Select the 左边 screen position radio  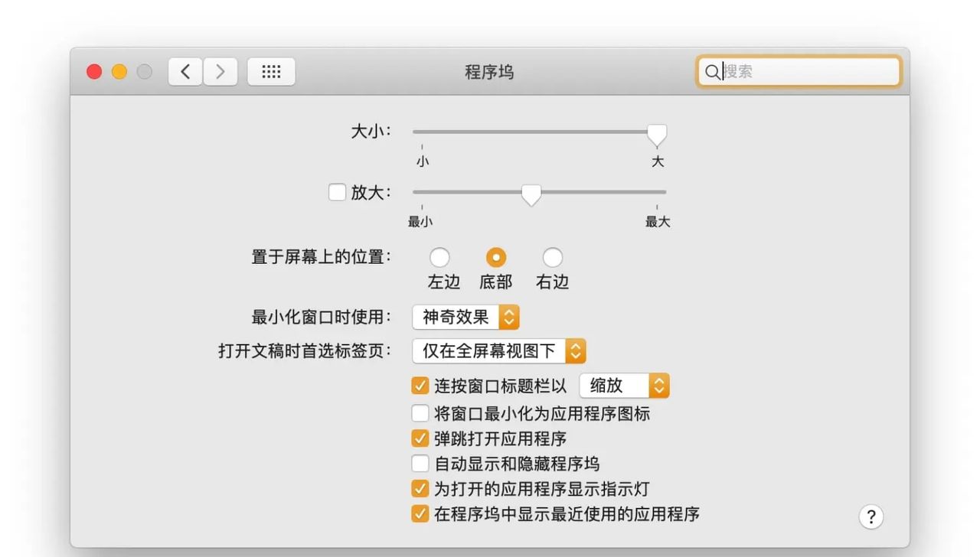tap(439, 258)
